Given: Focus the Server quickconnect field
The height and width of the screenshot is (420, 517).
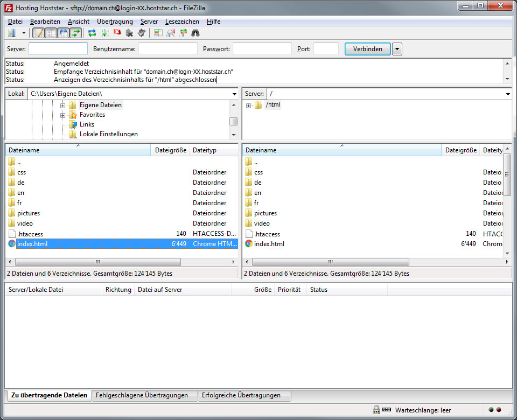Looking at the screenshot, I should pyautogui.click(x=58, y=49).
